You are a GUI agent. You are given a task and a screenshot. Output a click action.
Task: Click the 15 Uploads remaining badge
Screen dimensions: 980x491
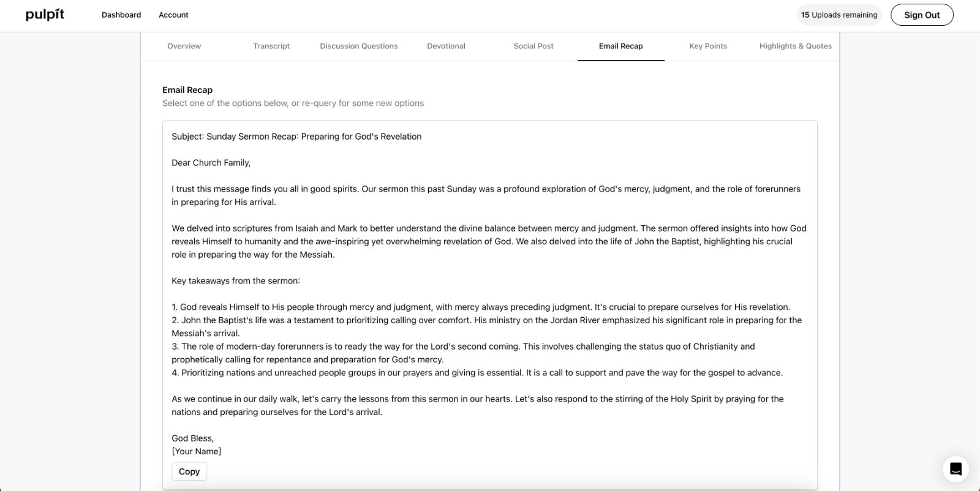pos(839,15)
